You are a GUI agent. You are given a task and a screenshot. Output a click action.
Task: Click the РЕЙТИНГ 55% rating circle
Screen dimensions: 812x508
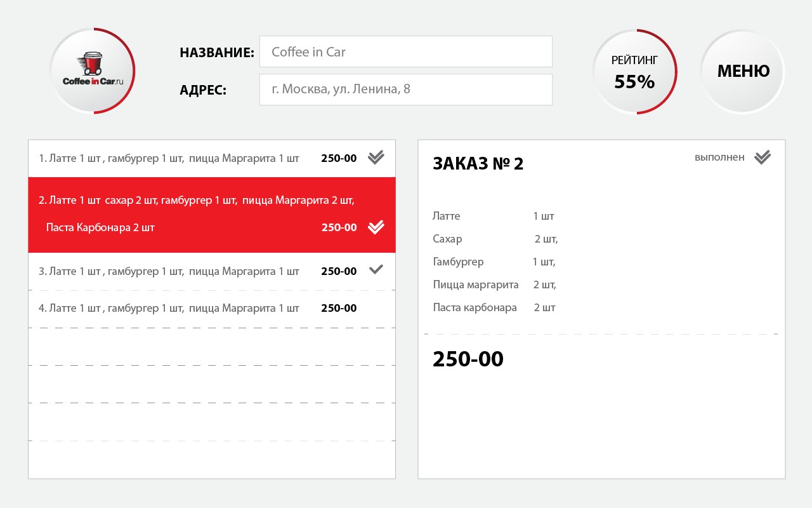coord(634,71)
